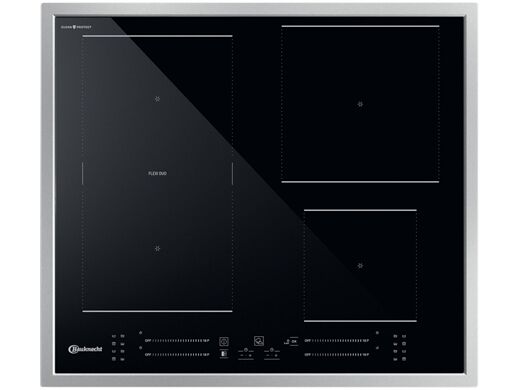Tap the left timer clock icon
The width and height of the screenshot is (520, 390).
(246, 350)
